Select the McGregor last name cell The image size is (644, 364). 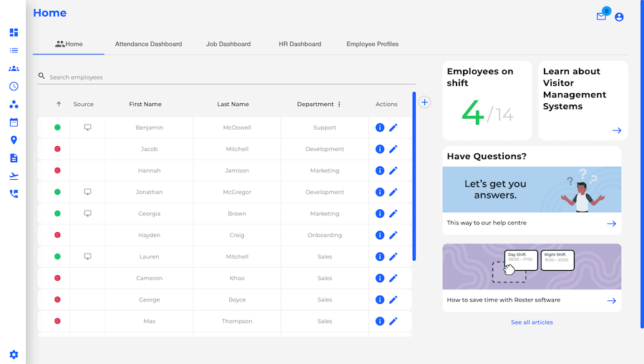click(237, 192)
